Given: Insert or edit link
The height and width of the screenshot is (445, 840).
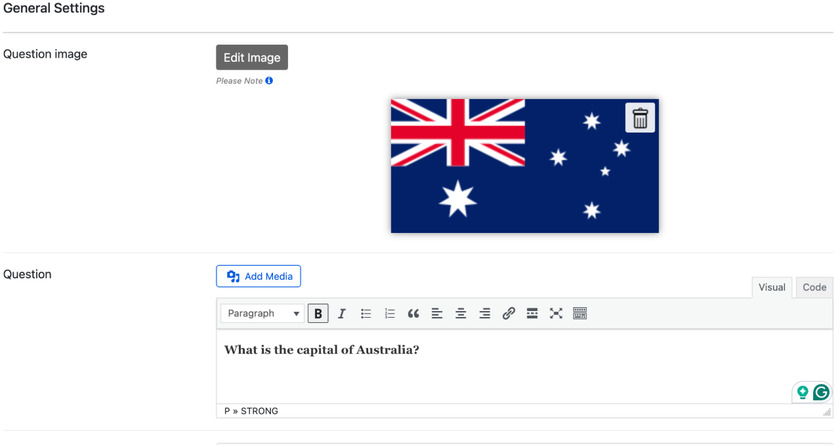Looking at the screenshot, I should point(508,313).
